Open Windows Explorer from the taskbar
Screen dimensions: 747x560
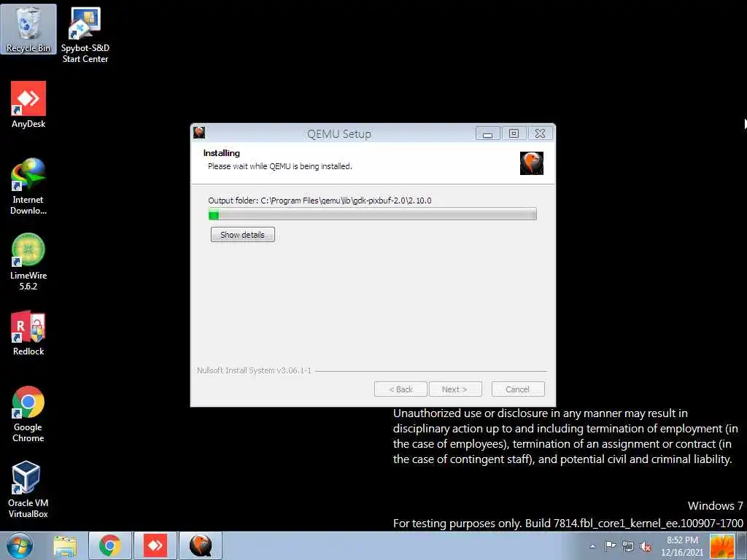(65, 545)
